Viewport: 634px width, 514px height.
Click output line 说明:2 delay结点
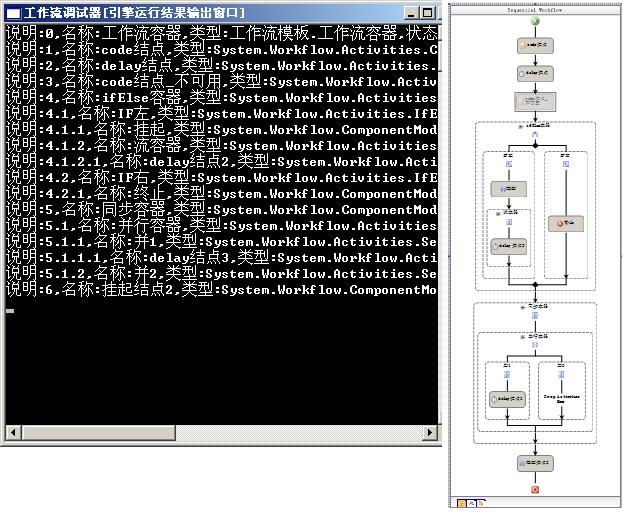222,66
